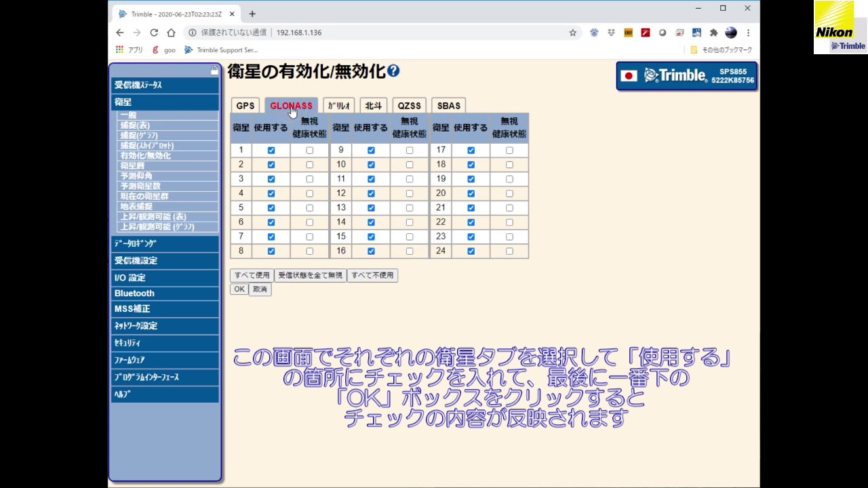
Task: Uncheck 使用する for satellite 5
Action: pos(271,208)
